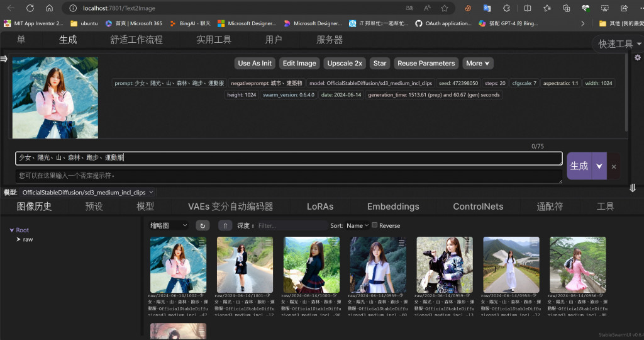
Task: Open the browser home page
Action: tap(49, 8)
